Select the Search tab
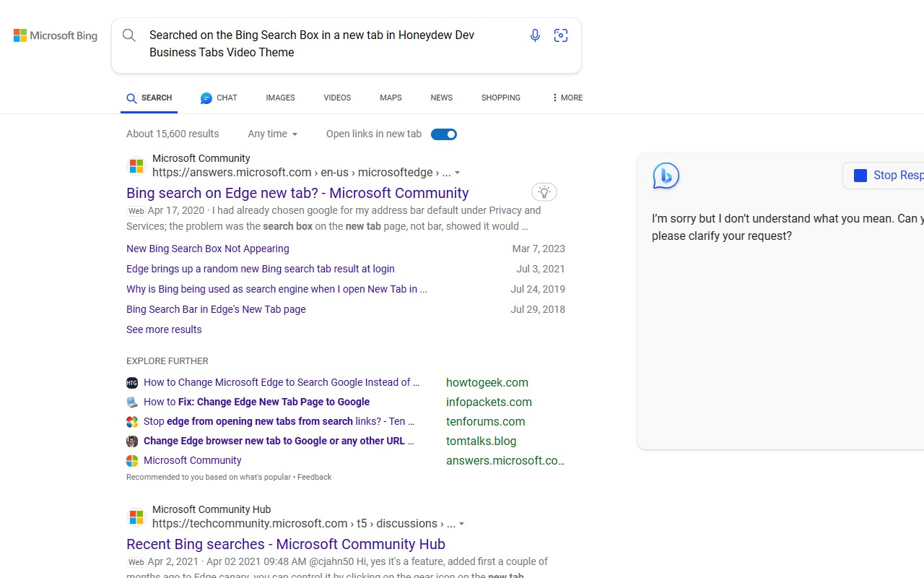Image resolution: width=924 pixels, height=578 pixels. (149, 98)
